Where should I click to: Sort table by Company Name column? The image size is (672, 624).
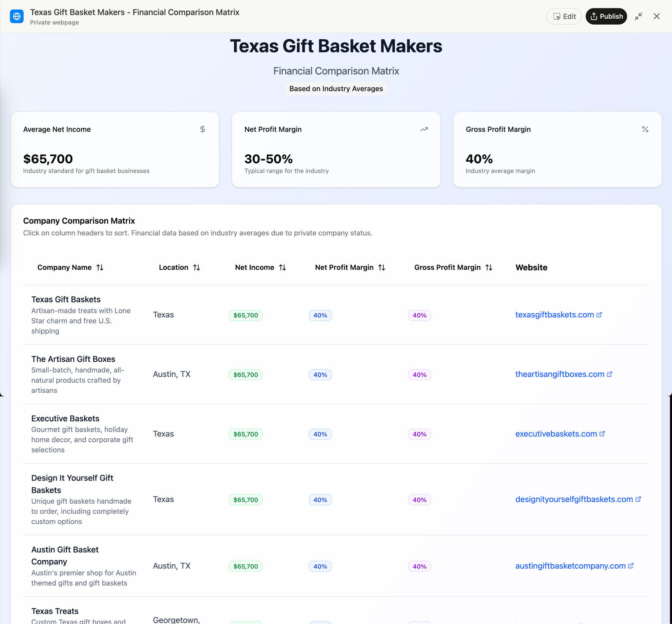point(70,268)
